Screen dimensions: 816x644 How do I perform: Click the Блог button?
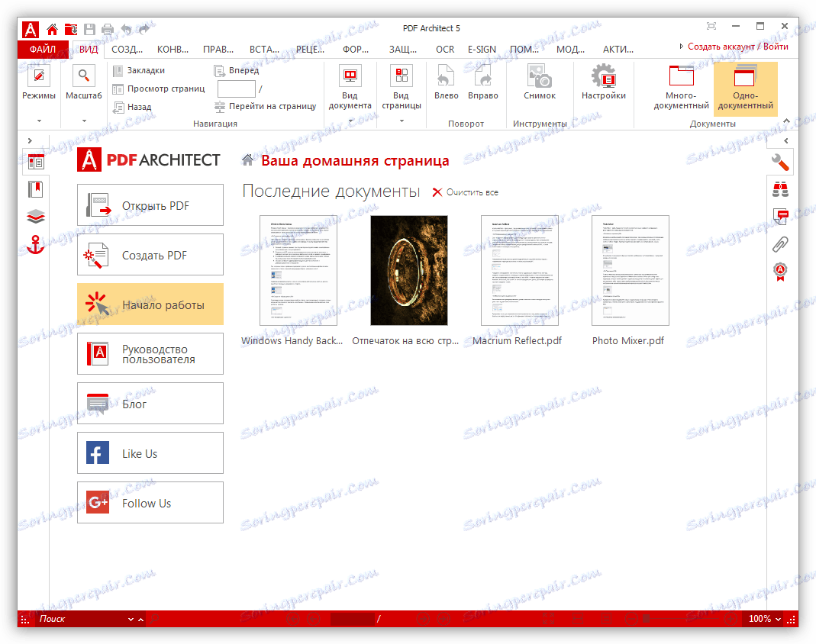[x=150, y=403]
